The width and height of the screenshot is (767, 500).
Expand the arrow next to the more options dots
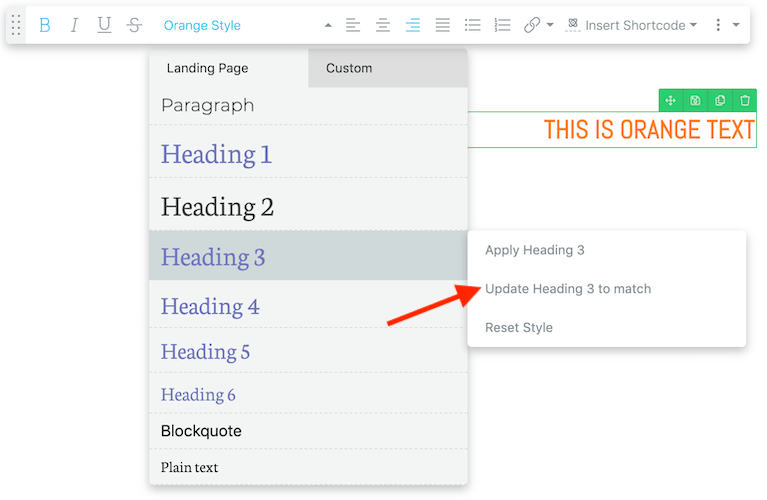click(736, 25)
